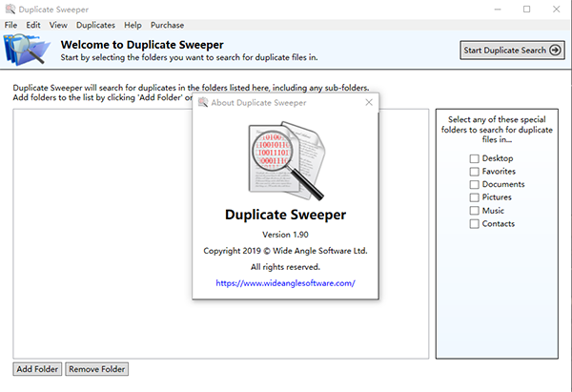Click the 'All rights reserved.' text
The width and height of the screenshot is (572, 392).
pyautogui.click(x=285, y=267)
